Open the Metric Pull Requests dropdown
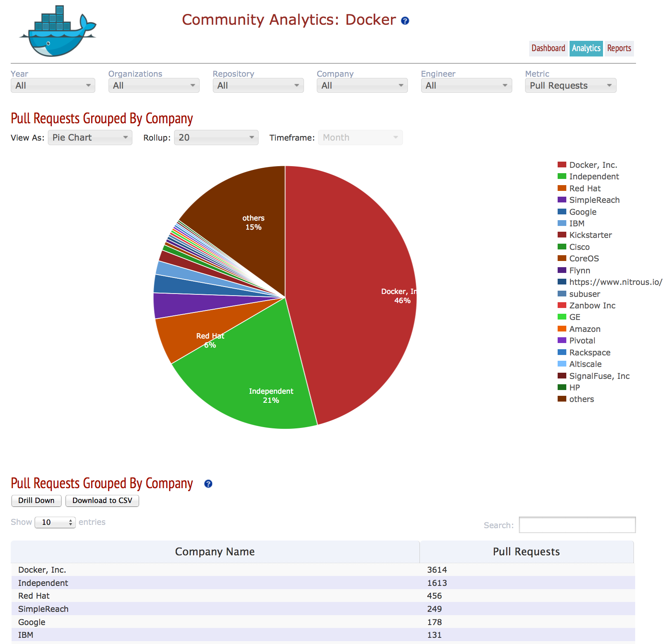 click(571, 85)
